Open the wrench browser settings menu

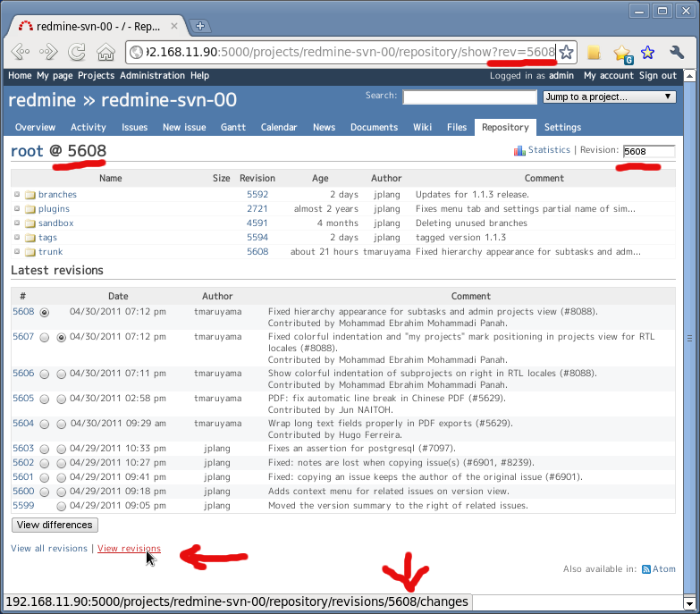(677, 52)
